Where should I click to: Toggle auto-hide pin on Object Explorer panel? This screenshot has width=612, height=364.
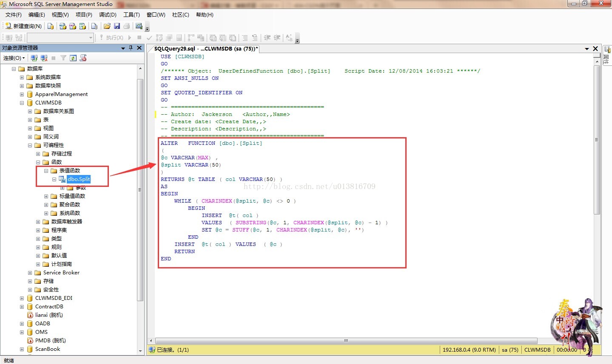[x=131, y=48]
